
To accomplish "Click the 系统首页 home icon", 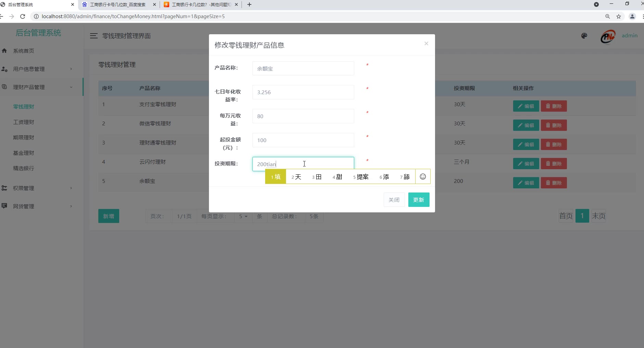I will tap(4, 51).
